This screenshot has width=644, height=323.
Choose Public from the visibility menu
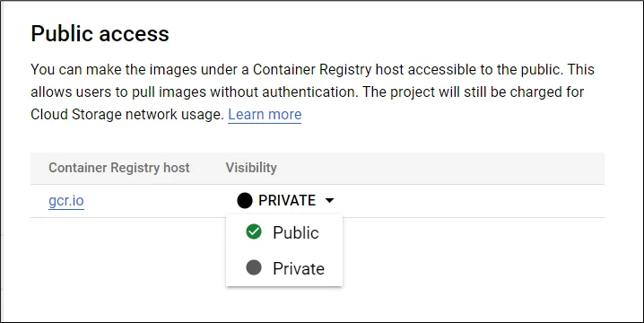tap(284, 232)
